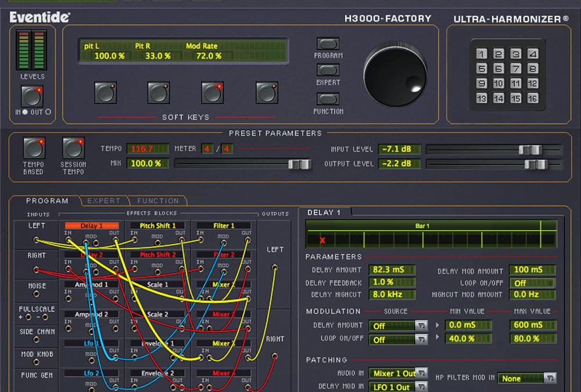Enable LOOP ON/OFF for Delay 1
581x392 pixels.
coord(532,283)
